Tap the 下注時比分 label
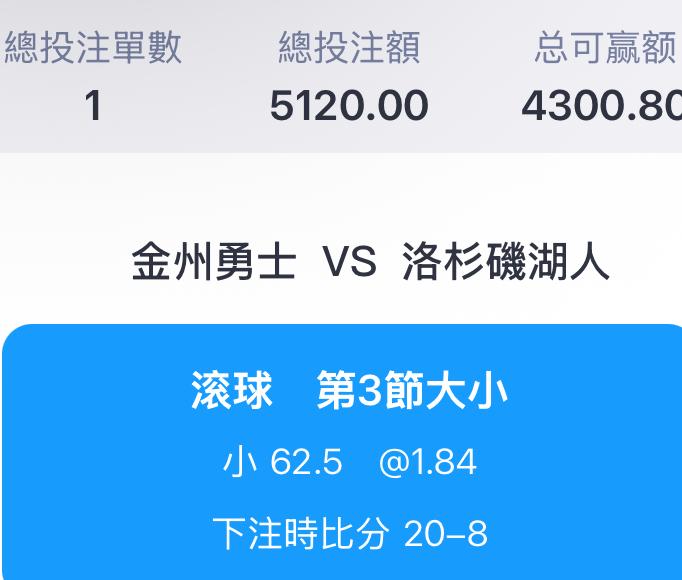The image size is (682, 580). (299, 533)
